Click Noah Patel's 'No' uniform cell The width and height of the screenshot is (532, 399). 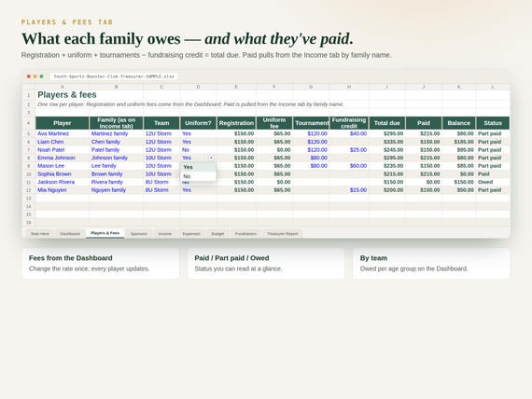pyautogui.click(x=198, y=150)
